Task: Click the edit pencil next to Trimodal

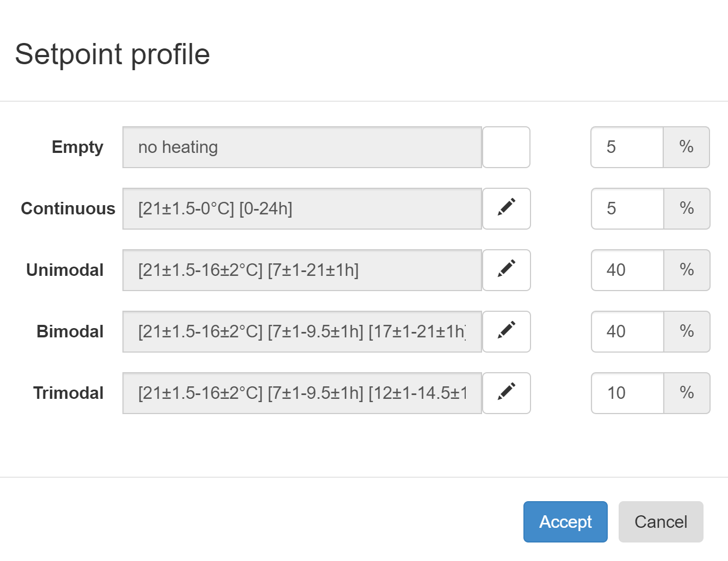Action: [x=506, y=393]
